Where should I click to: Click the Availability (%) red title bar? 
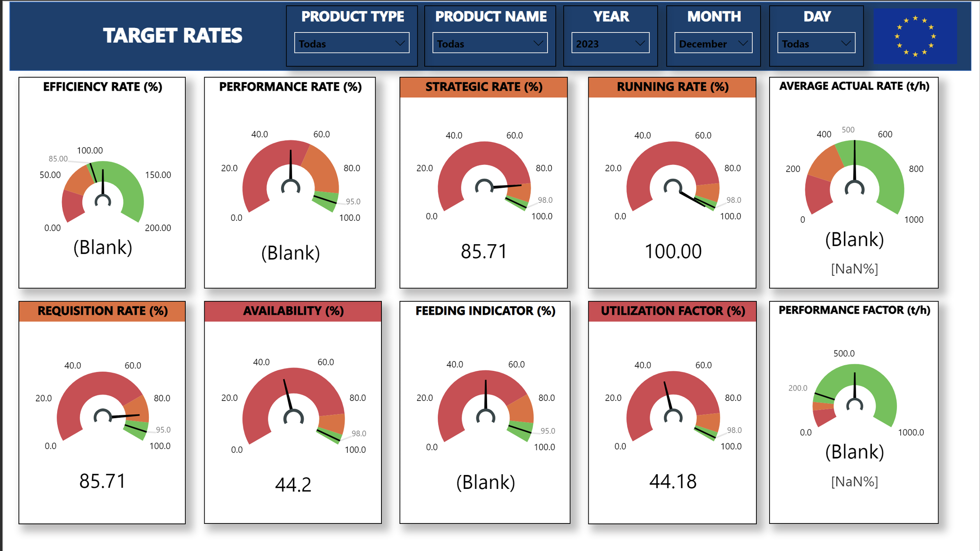click(x=293, y=311)
